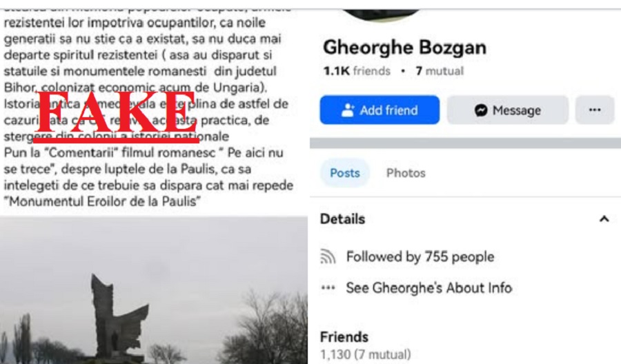Open the three-dots more options menu
Image resolution: width=621 pixels, height=364 pixels.
(x=595, y=110)
